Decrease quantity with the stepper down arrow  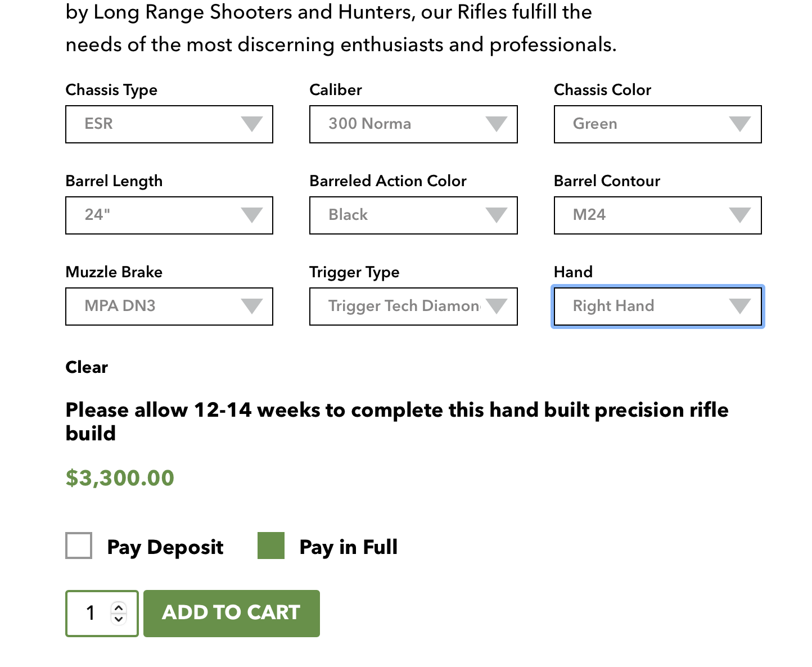coord(118,619)
